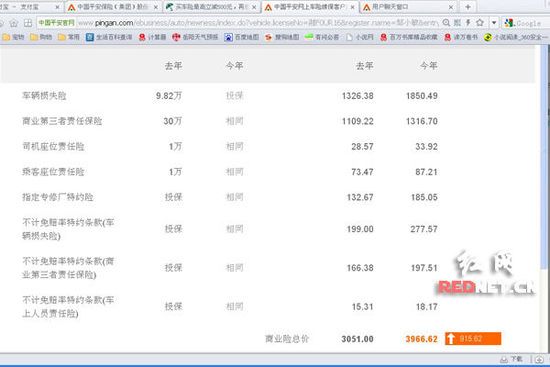
Task: Switch to the 用户聊天窗口 tab
Action: point(409,7)
